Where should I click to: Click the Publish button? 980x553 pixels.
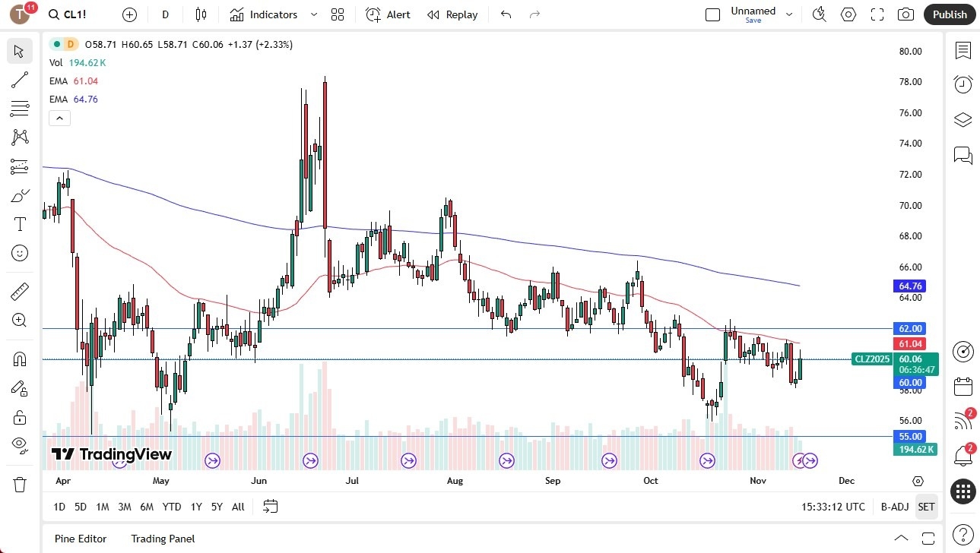tap(949, 14)
